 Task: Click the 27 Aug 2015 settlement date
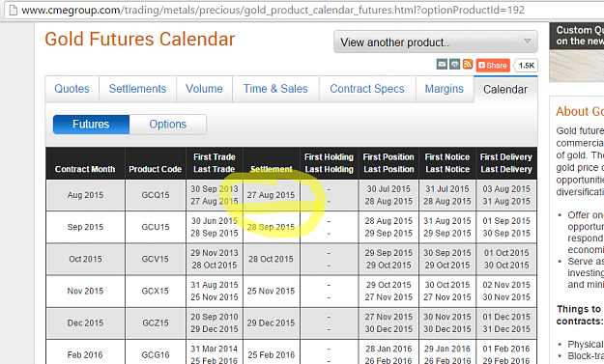click(271, 195)
